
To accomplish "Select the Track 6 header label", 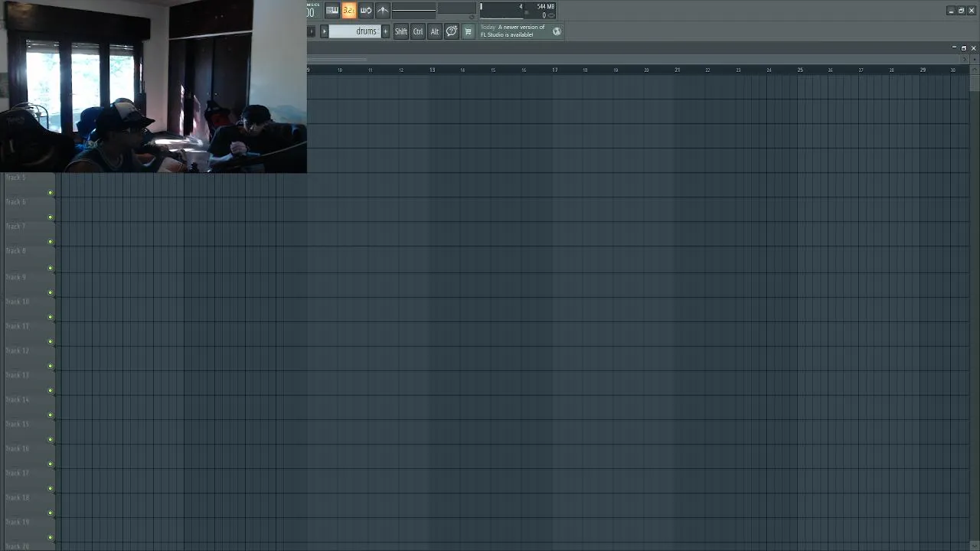I will (15, 202).
